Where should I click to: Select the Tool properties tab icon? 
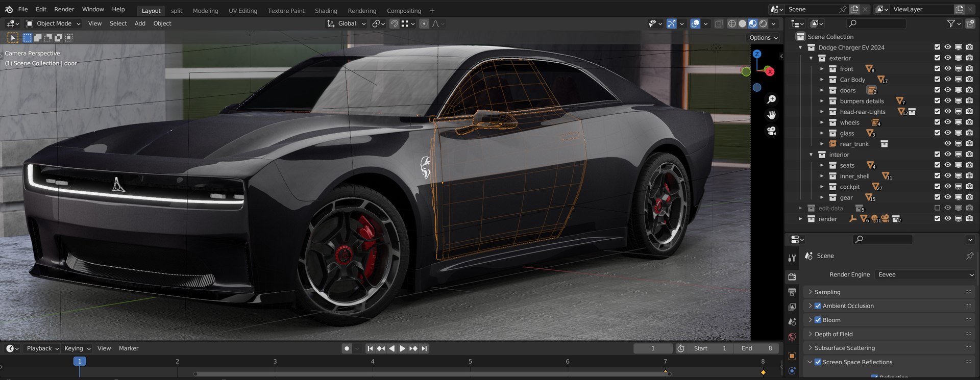coord(792,258)
